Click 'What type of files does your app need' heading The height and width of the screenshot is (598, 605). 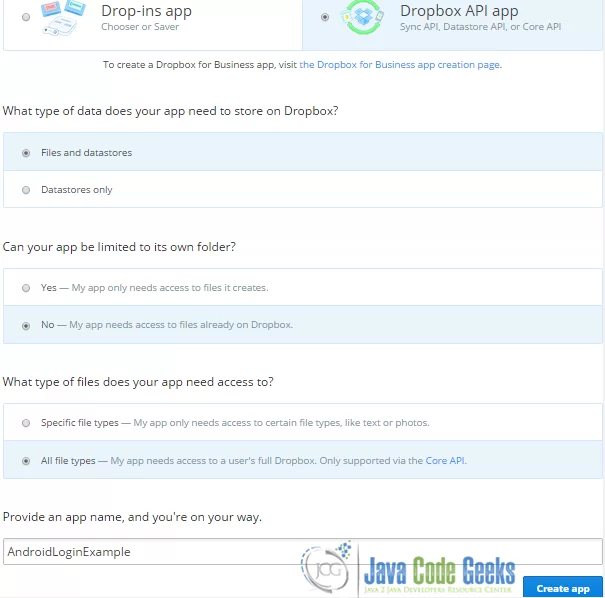[138, 382]
